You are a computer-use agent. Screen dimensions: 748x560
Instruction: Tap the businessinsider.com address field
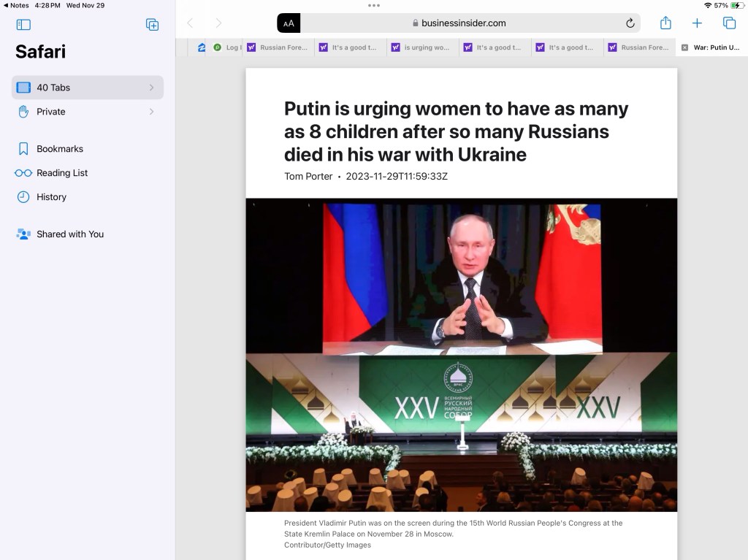[459, 23]
